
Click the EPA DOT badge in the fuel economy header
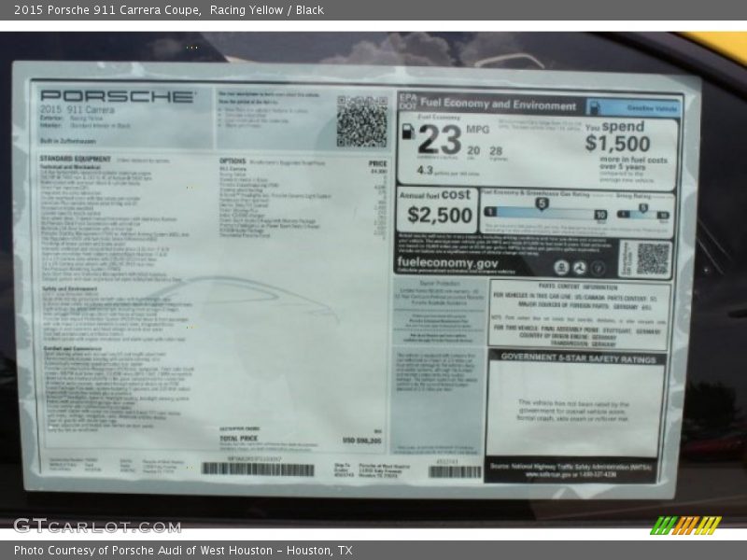pyautogui.click(x=408, y=102)
